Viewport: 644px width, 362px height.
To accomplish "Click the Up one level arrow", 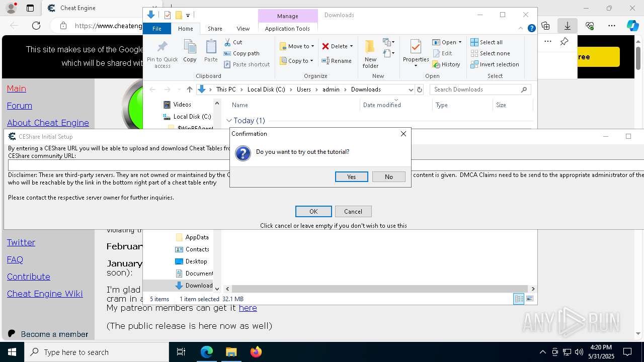I will pyautogui.click(x=189, y=89).
